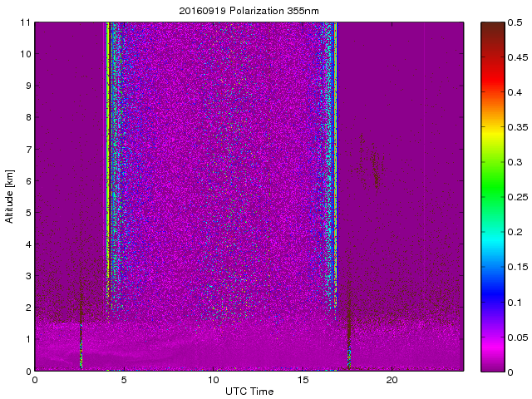The width and height of the screenshot is (532, 399).
Task: Click the x-axis tick label 10
Action: (213, 380)
